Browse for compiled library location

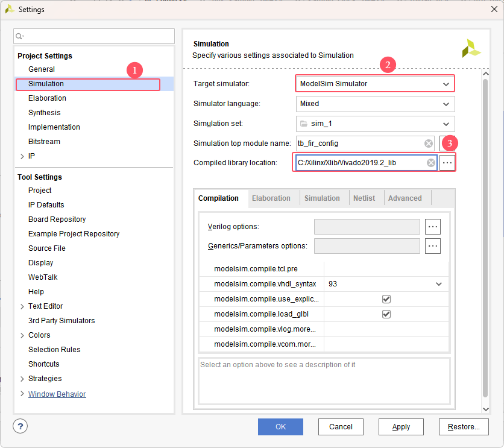[447, 163]
